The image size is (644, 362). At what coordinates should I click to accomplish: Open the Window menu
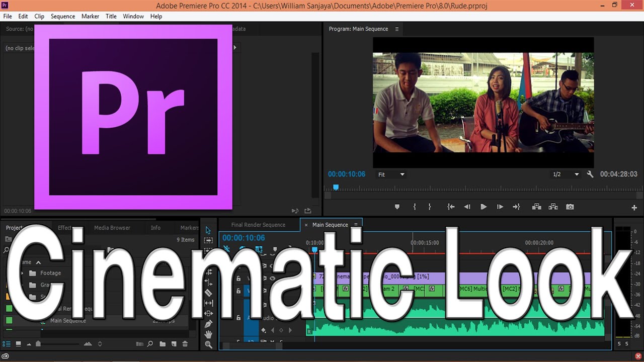point(133,16)
